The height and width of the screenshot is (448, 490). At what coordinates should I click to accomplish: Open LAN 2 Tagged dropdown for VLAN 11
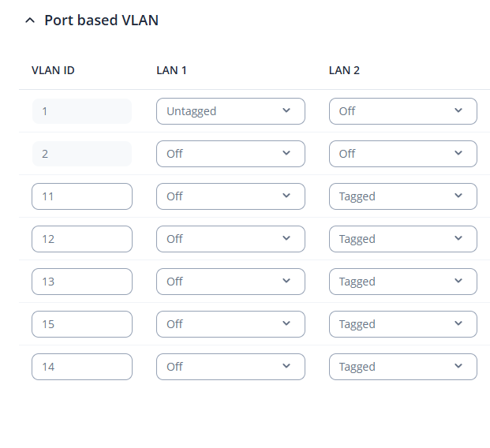(402, 196)
